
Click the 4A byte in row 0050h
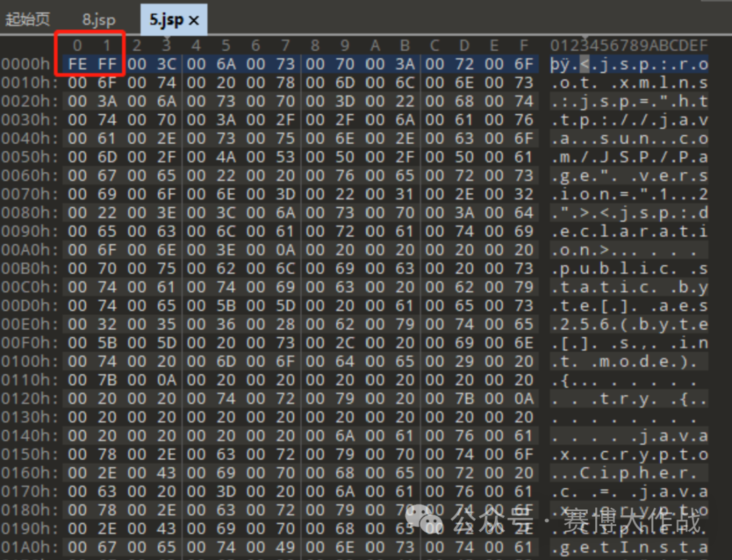(226, 157)
